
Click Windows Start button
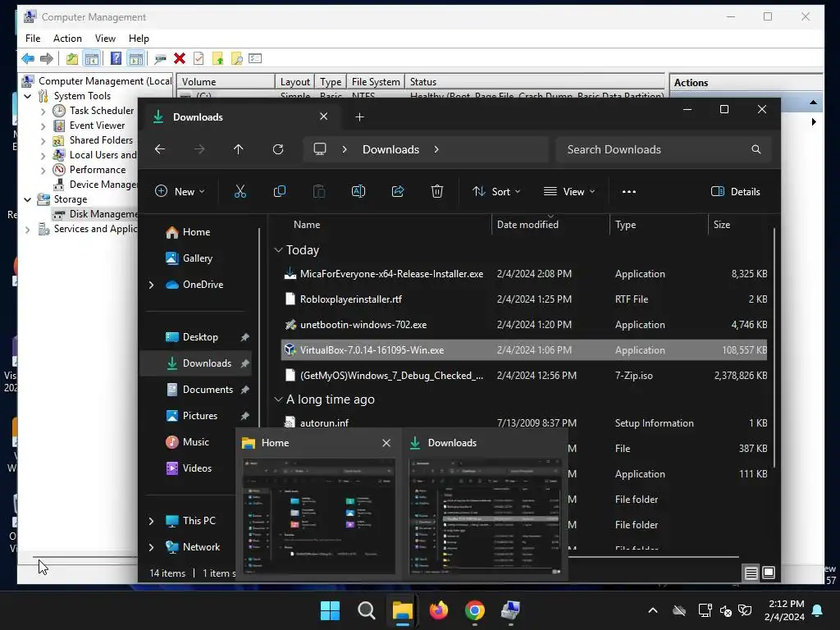[330, 610]
